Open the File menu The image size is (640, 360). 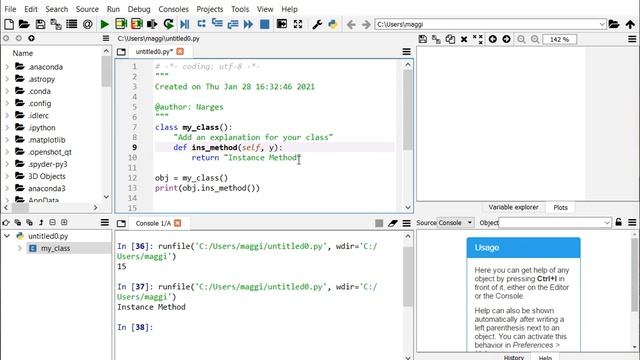click(10, 9)
